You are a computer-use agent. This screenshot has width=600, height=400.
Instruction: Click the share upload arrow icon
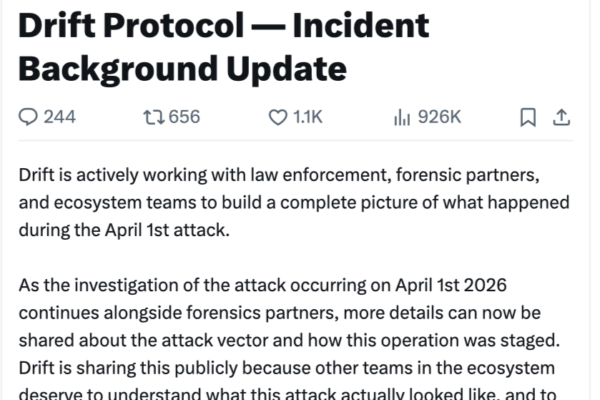pos(561,117)
